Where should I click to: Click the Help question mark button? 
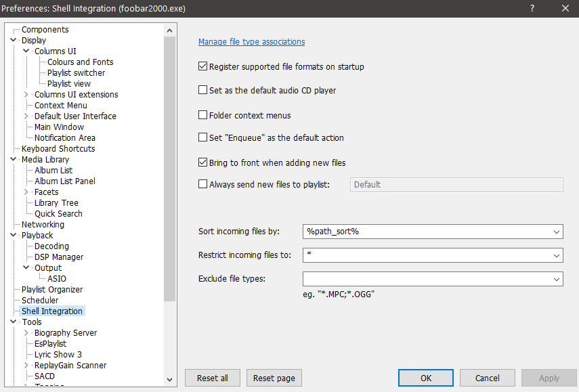[x=532, y=9]
